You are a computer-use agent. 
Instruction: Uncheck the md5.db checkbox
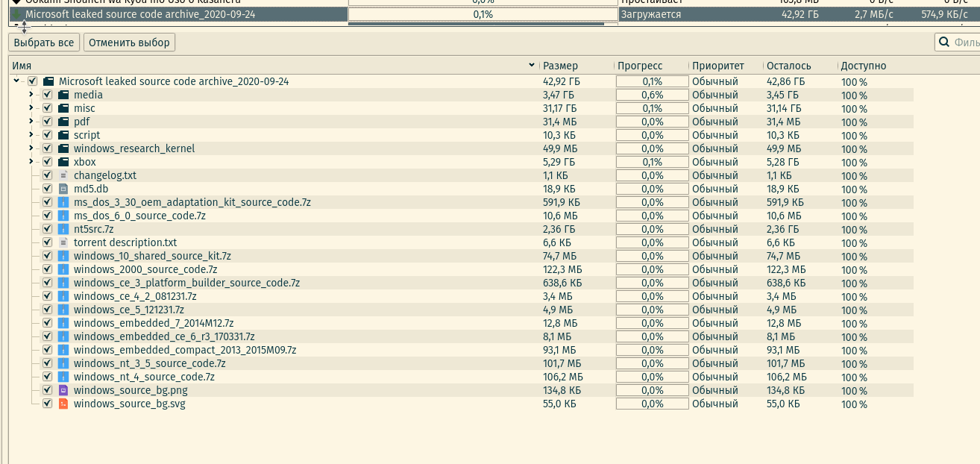coord(48,189)
